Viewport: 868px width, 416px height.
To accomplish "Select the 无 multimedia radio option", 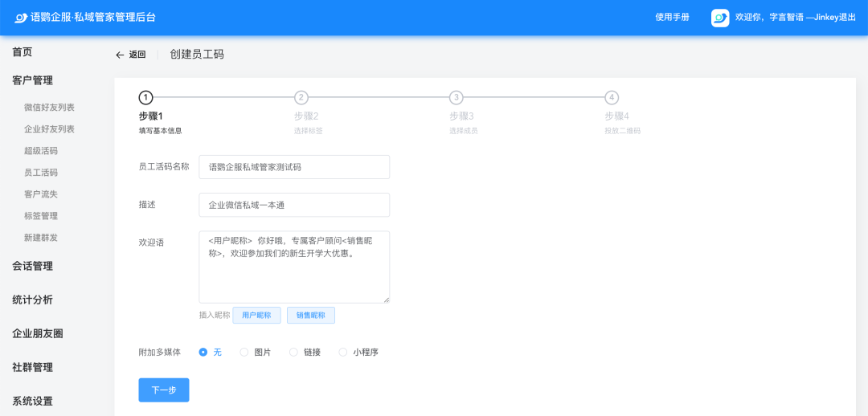I will pyautogui.click(x=203, y=352).
